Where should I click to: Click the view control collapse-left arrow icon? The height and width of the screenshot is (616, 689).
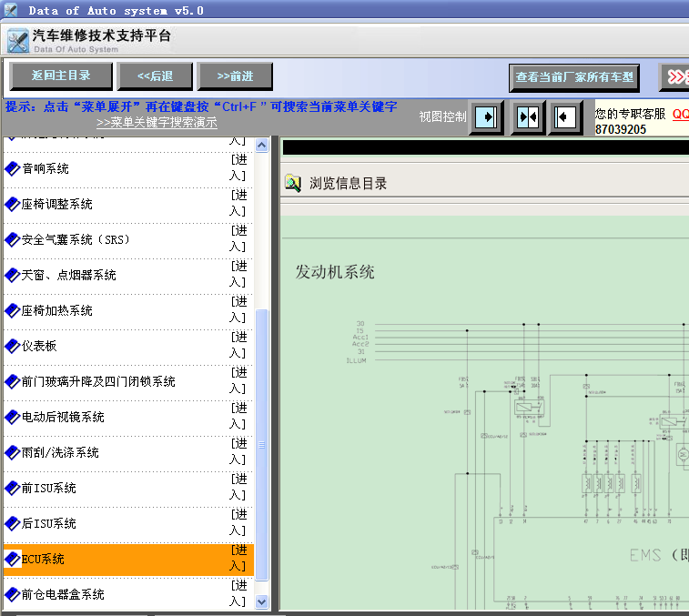pos(564,117)
